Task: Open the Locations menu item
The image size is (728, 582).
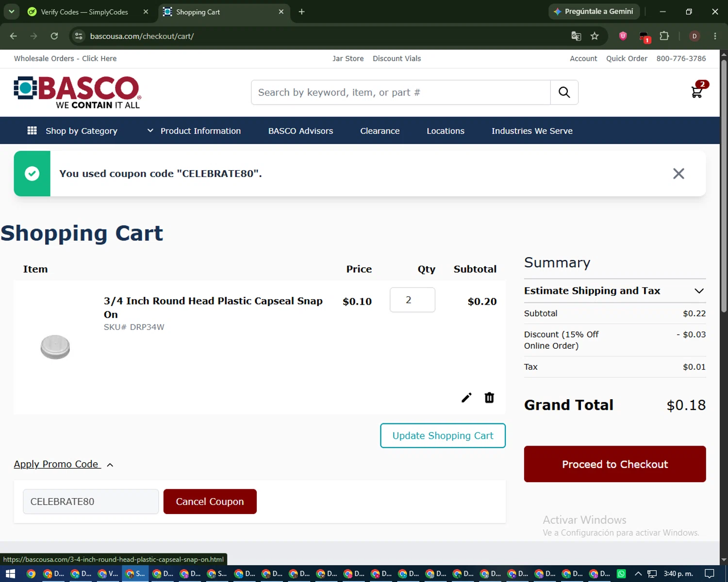Action: (446, 131)
